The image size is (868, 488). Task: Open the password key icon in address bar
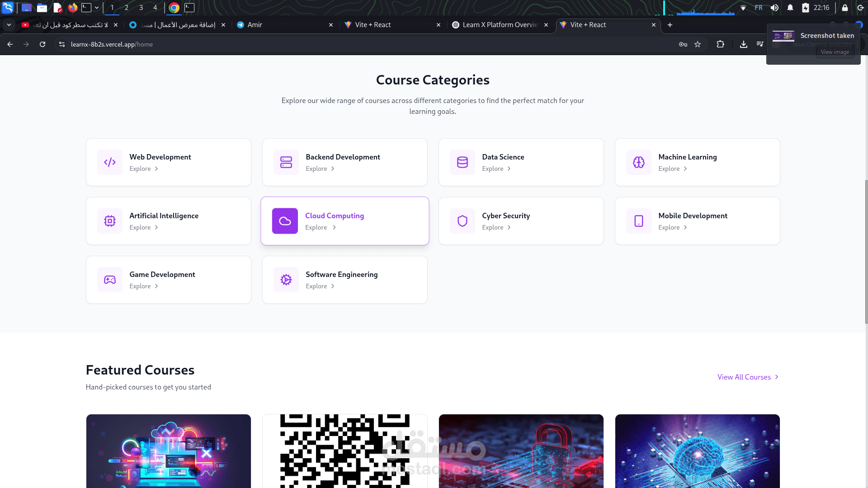pyautogui.click(x=683, y=44)
